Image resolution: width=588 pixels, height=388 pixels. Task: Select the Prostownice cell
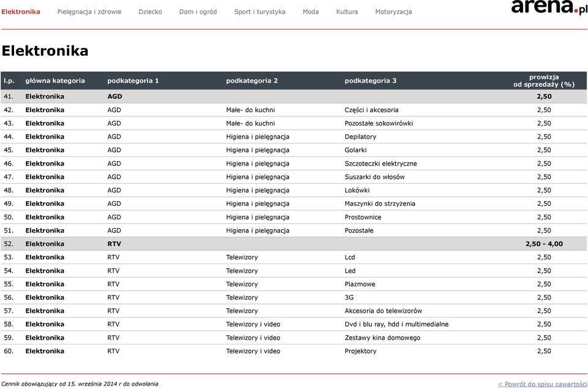(x=363, y=217)
